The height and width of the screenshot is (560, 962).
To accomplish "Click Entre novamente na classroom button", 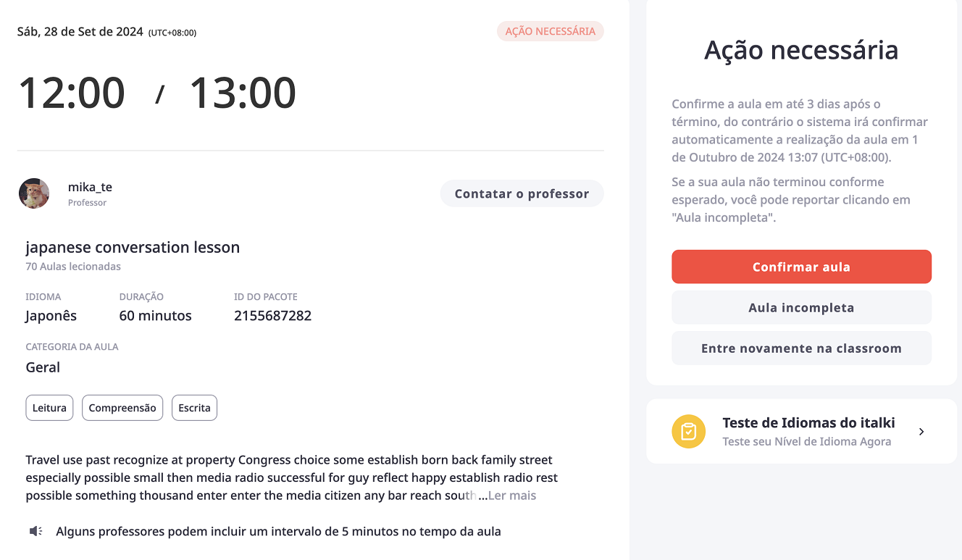I will point(801,348).
